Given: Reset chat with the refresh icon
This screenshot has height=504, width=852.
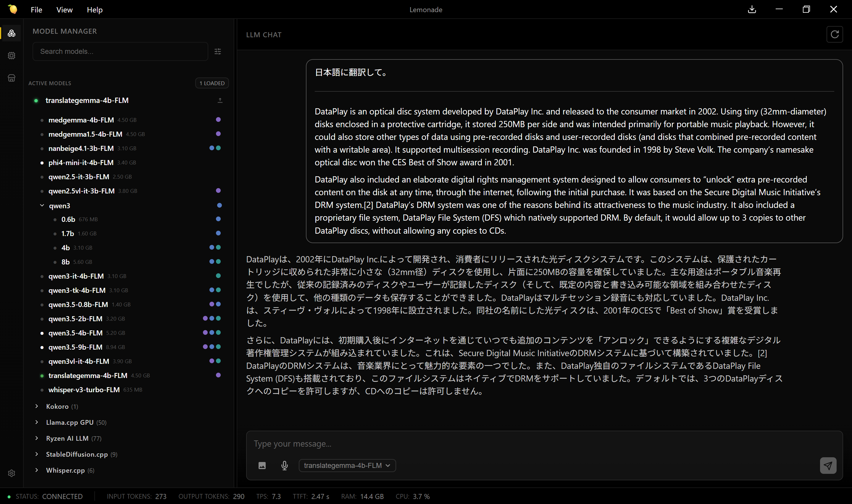Looking at the screenshot, I should point(834,34).
